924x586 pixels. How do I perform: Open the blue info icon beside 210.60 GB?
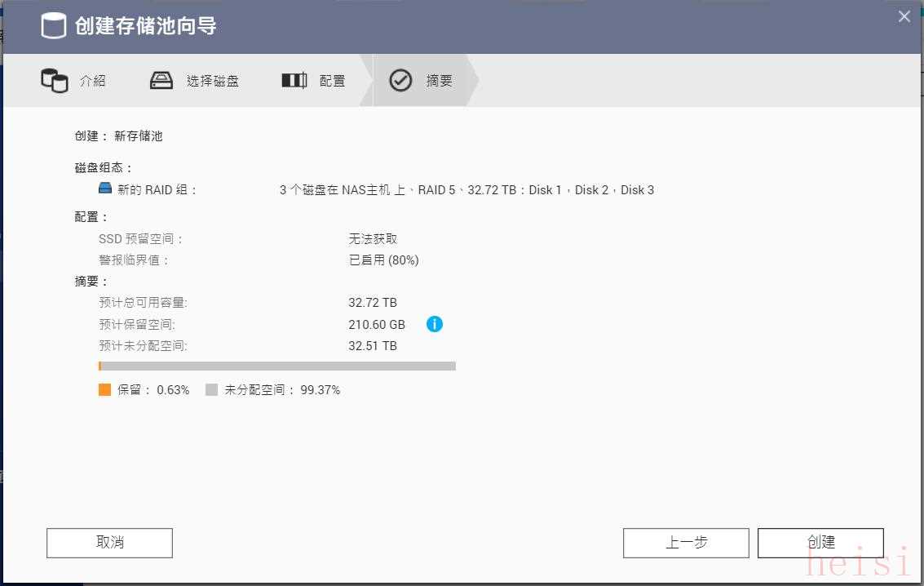pyautogui.click(x=435, y=324)
